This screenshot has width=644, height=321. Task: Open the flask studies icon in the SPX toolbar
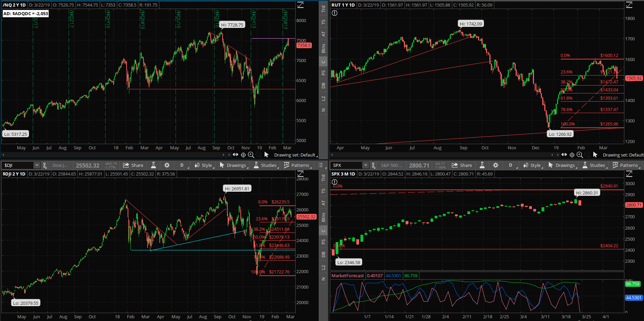[x=482, y=165]
